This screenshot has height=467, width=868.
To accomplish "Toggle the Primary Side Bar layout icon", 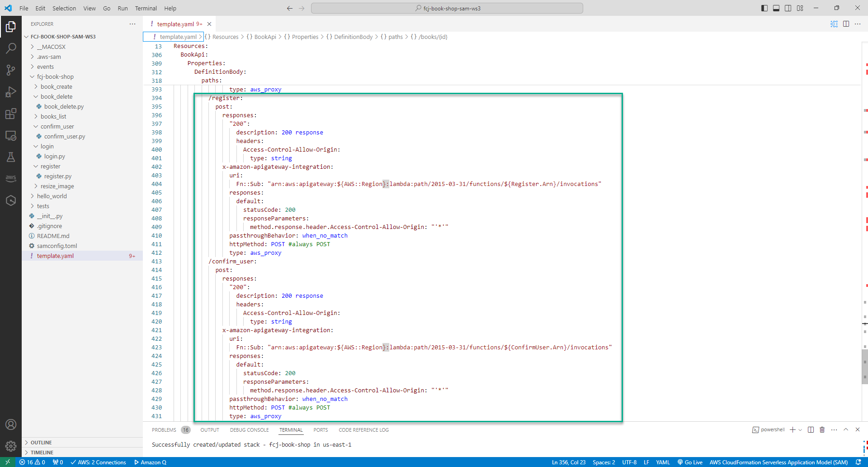I will [x=764, y=8].
